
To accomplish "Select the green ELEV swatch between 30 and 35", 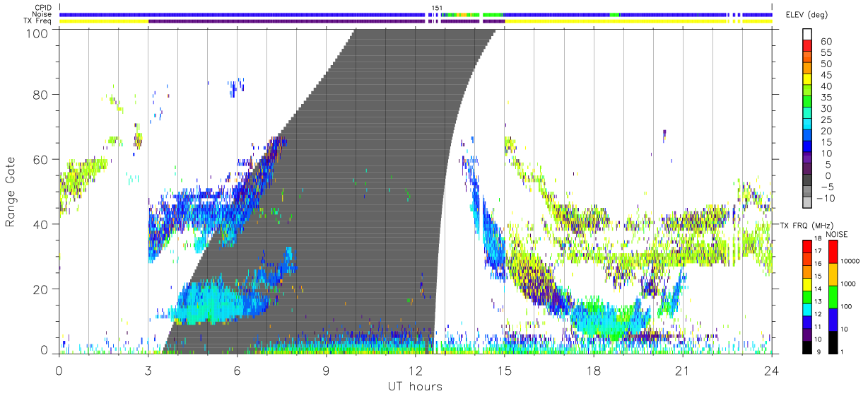I will click(x=808, y=103).
